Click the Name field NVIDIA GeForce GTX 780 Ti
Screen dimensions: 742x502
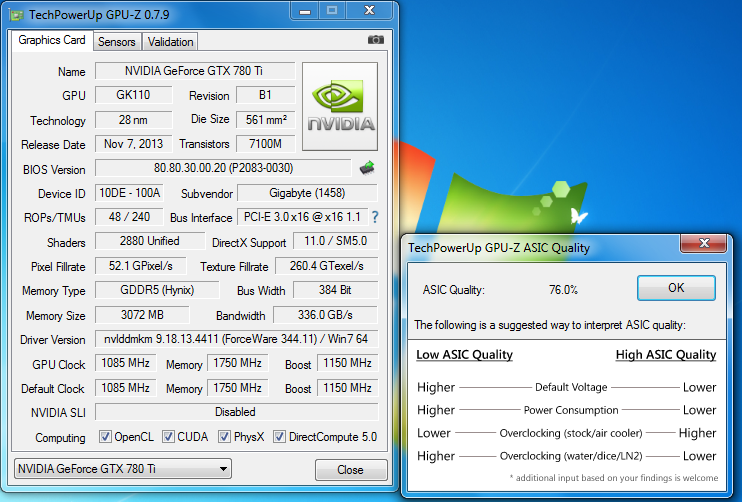click(x=194, y=71)
